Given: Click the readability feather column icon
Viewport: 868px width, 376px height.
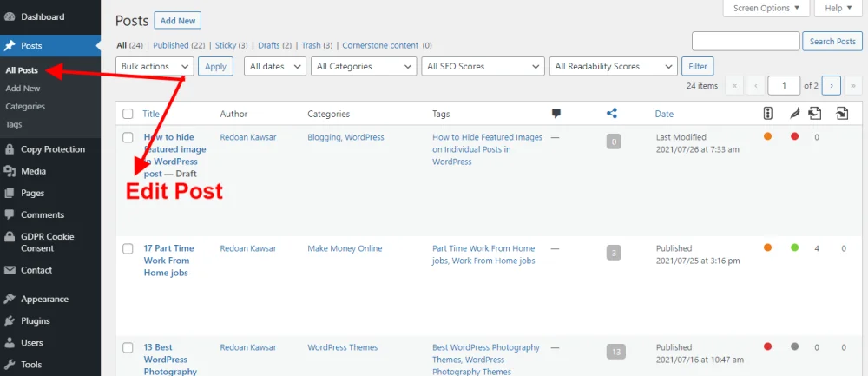Looking at the screenshot, I should pyautogui.click(x=793, y=114).
